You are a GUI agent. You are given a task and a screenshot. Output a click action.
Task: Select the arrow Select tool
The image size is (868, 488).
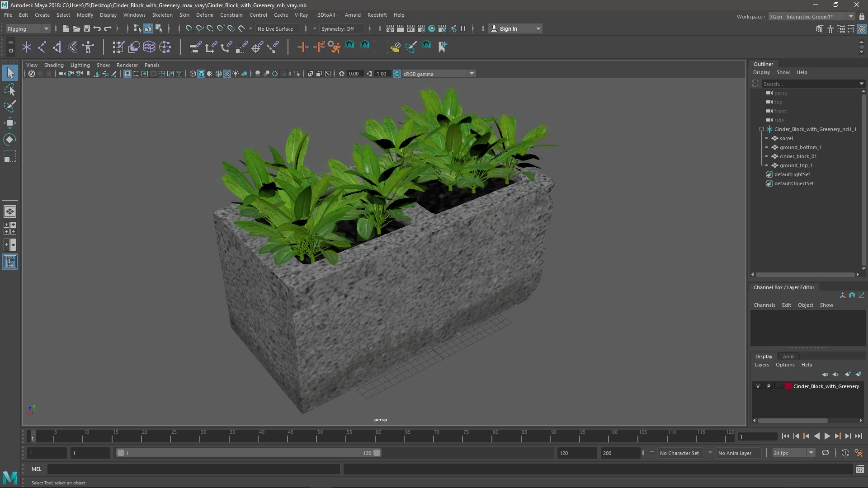(10, 73)
